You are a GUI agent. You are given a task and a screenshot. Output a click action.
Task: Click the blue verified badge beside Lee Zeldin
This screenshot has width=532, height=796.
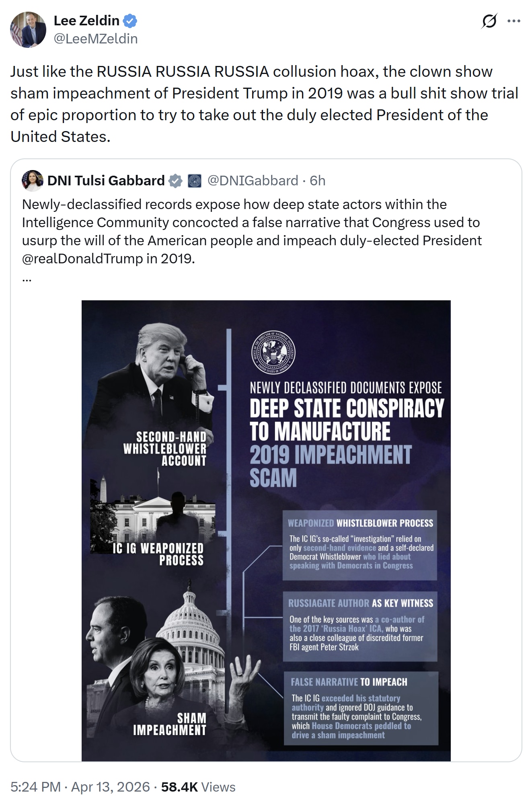click(130, 21)
